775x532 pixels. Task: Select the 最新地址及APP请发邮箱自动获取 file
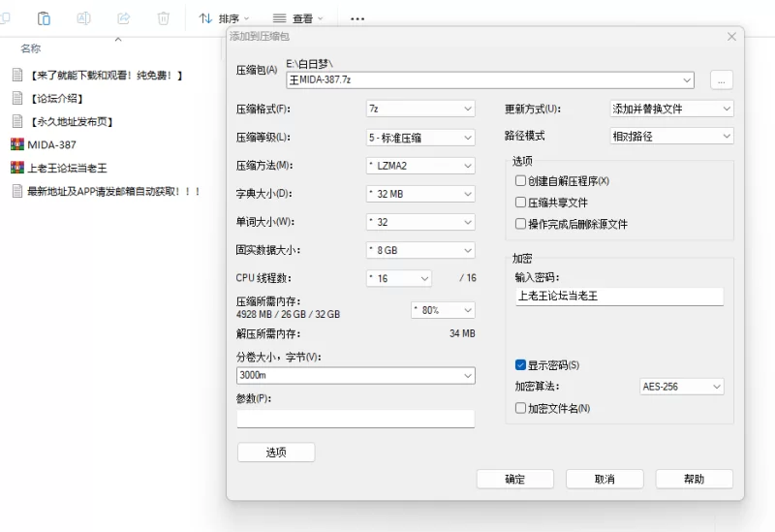click(107, 191)
